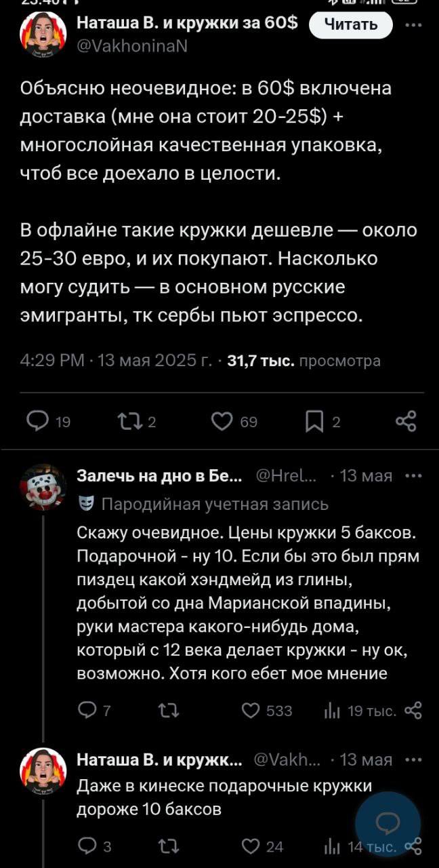Viewport: 439px width, 868px height.
Task: Tap the floating compose reply button
Action: click(388, 824)
